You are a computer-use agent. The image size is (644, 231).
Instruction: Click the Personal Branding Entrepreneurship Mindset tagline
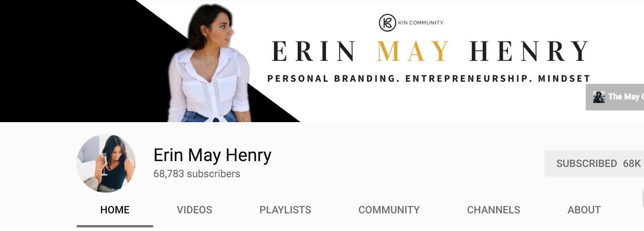click(429, 78)
